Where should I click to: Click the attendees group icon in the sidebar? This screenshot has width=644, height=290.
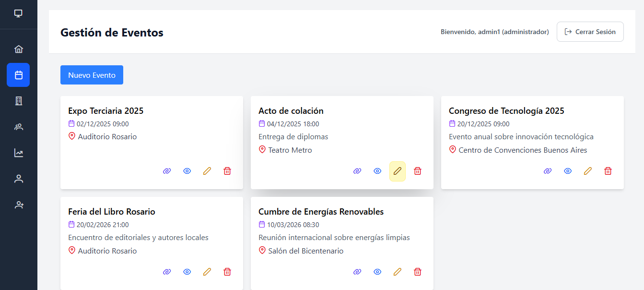point(18,127)
